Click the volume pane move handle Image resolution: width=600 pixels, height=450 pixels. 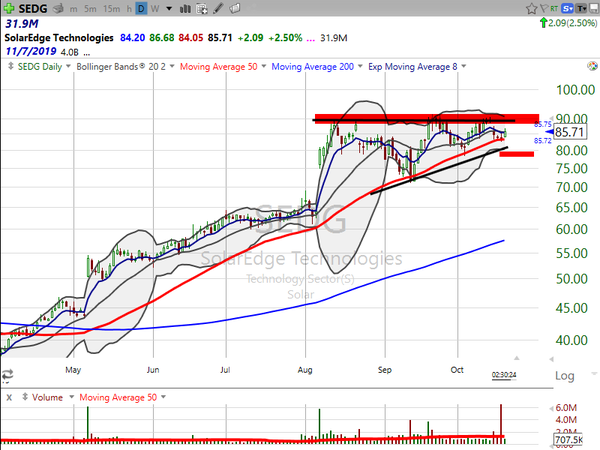click(25, 397)
